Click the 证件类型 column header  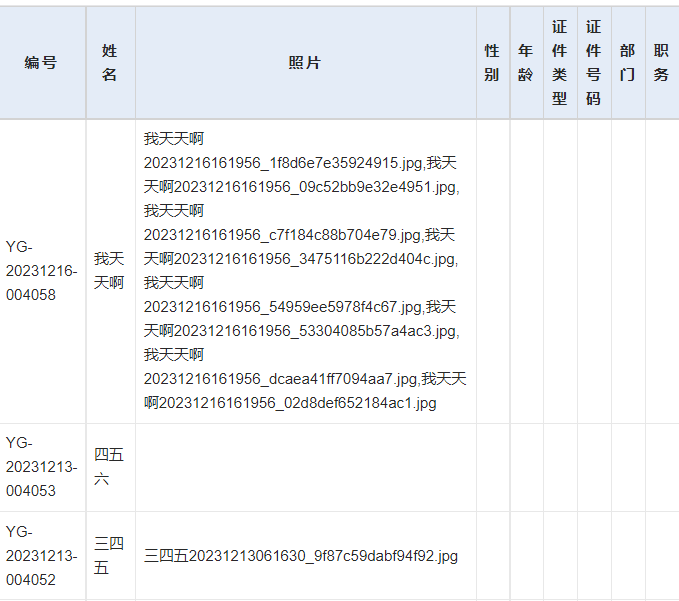click(x=561, y=63)
